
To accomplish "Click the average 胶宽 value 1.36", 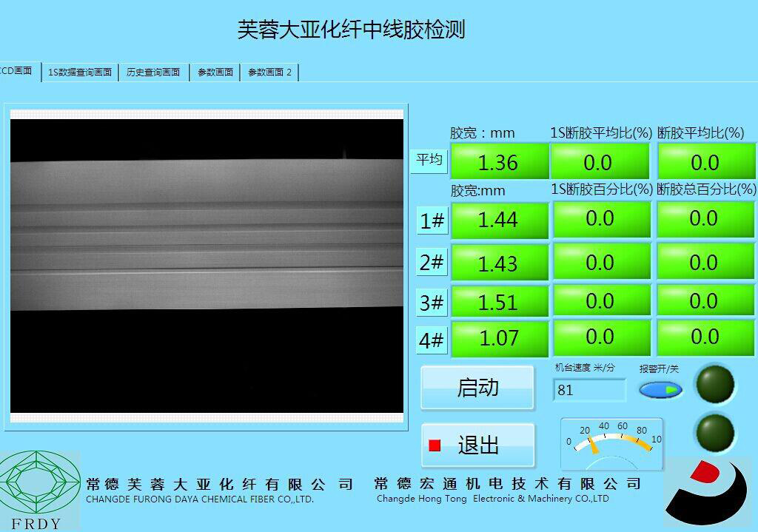I will click(x=499, y=162).
